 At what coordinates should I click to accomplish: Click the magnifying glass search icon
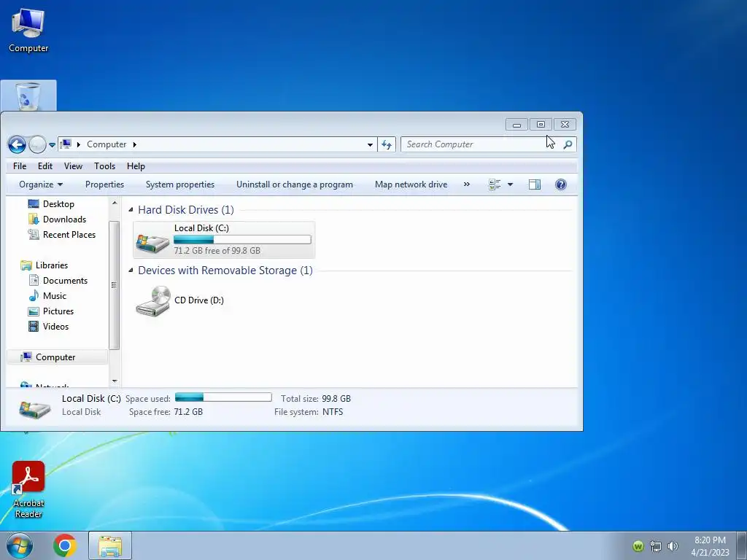coord(568,144)
